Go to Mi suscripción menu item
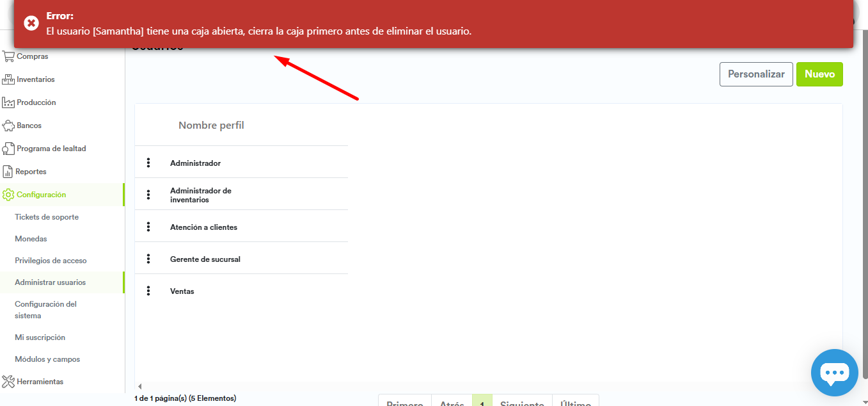This screenshot has height=406, width=868. (40, 337)
